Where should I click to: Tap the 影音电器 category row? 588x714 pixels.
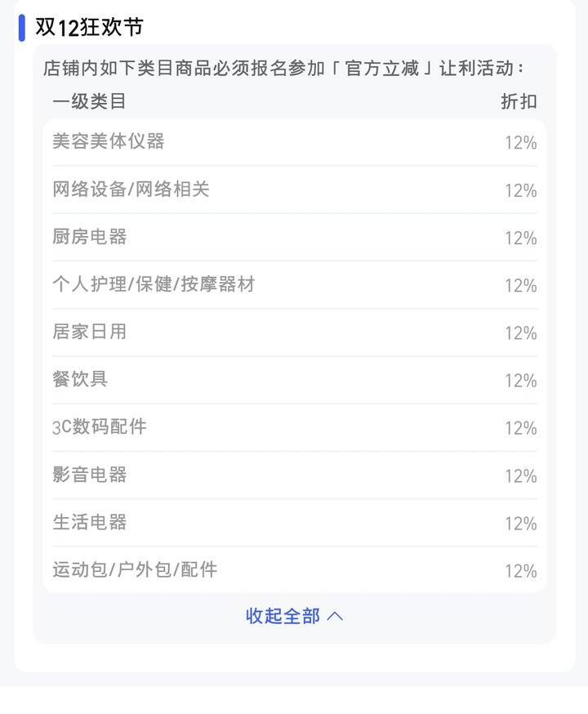pyautogui.click(x=90, y=475)
